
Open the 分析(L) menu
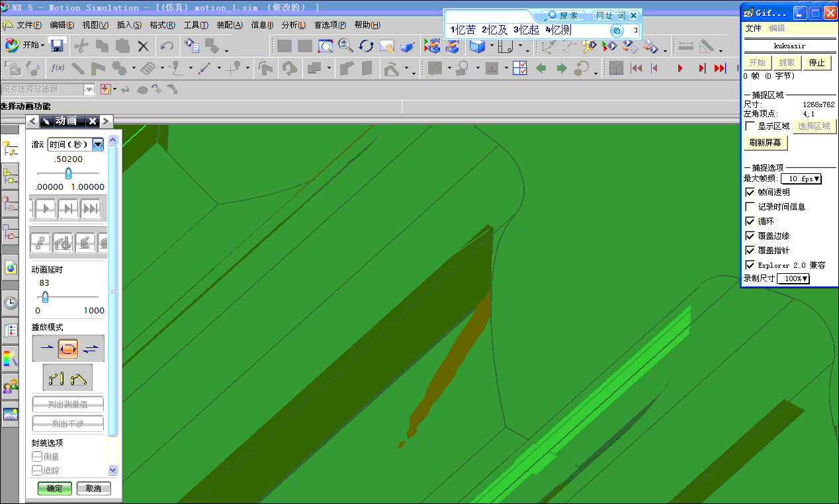pos(294,25)
